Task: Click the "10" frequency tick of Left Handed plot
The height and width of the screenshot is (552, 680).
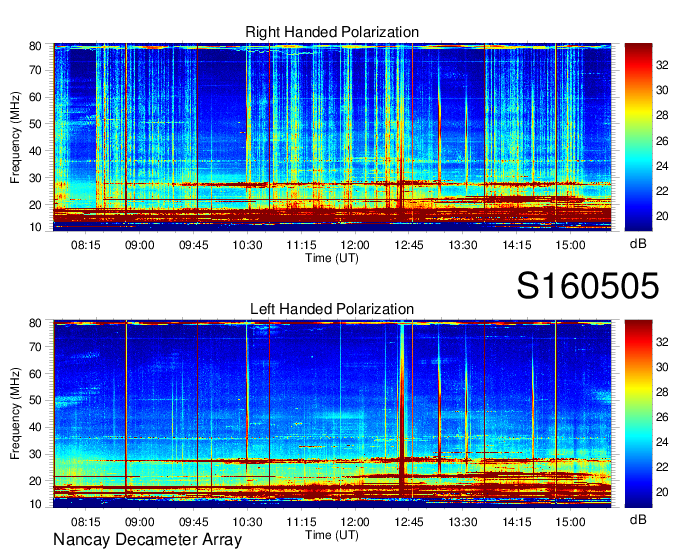Action: (x=35, y=504)
